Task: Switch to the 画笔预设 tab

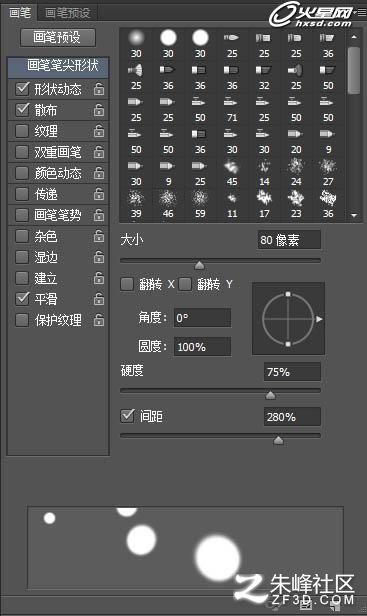Action: [68, 13]
